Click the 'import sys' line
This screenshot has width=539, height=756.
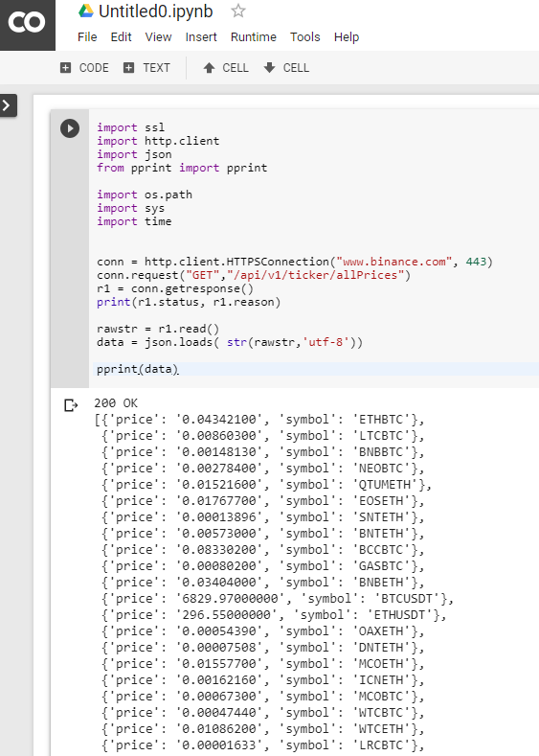pos(130,208)
